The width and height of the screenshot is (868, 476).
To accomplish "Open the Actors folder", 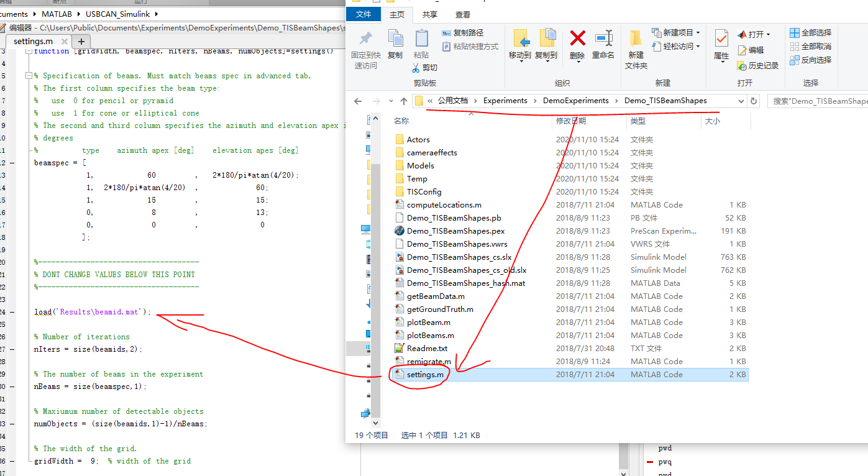I will point(418,140).
